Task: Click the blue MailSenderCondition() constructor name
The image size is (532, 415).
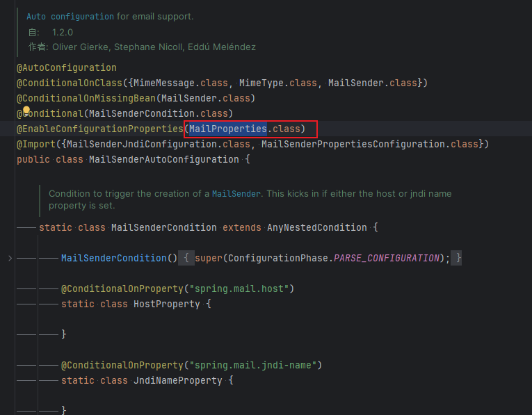Action: (114, 259)
